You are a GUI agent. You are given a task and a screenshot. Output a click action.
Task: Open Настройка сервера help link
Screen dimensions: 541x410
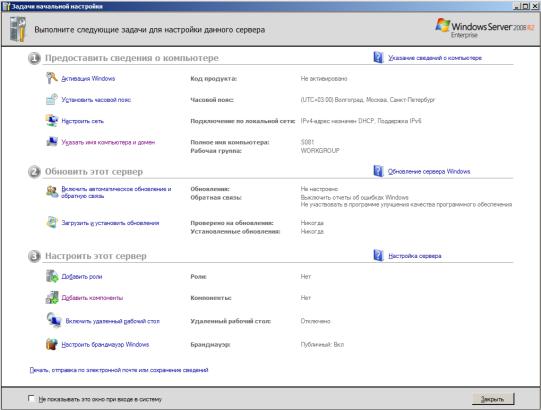pyautogui.click(x=415, y=256)
